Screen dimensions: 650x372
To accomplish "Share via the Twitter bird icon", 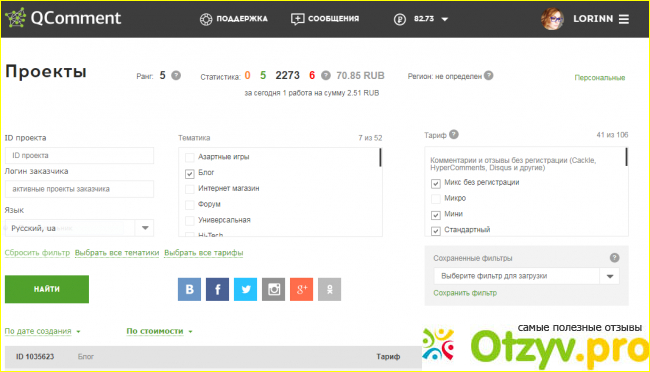I will pyautogui.click(x=245, y=289).
